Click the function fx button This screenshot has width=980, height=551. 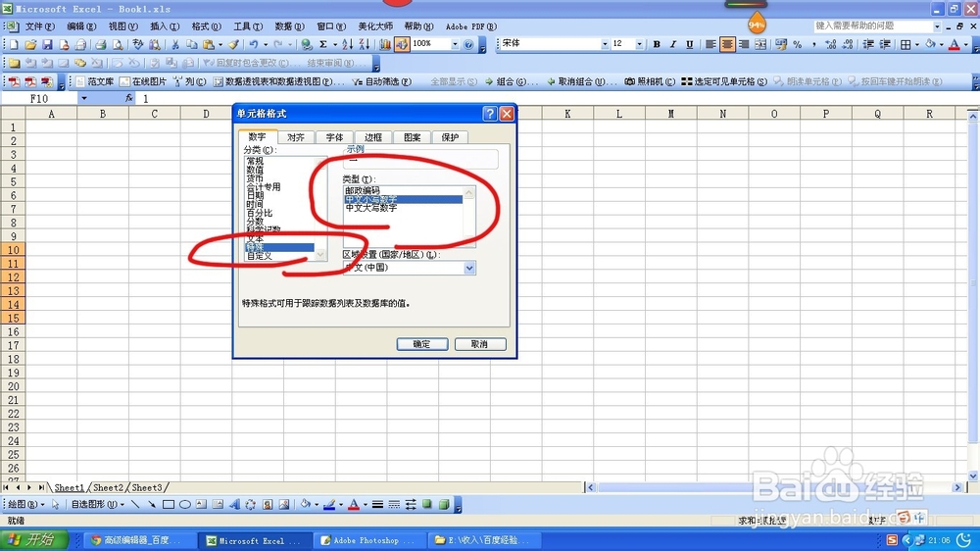(x=128, y=98)
